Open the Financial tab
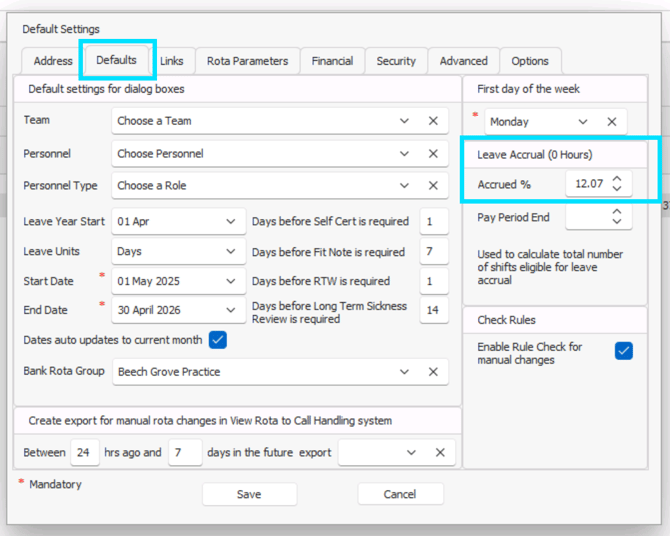670x536 pixels. point(332,61)
